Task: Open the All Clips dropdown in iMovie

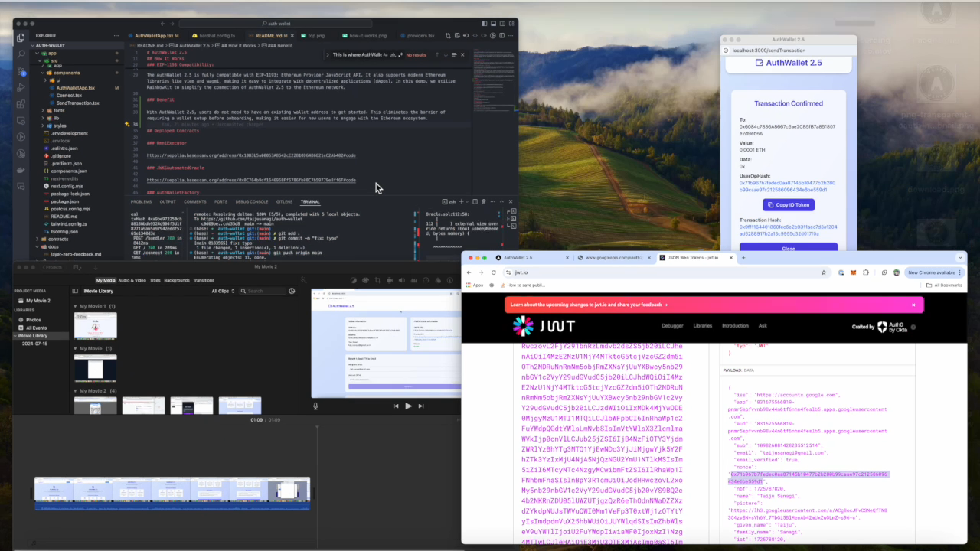Action: 224,291
